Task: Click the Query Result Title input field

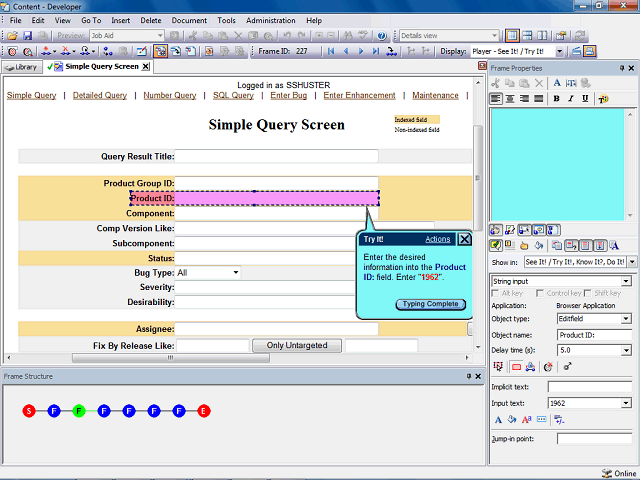Action: pyautogui.click(x=276, y=156)
